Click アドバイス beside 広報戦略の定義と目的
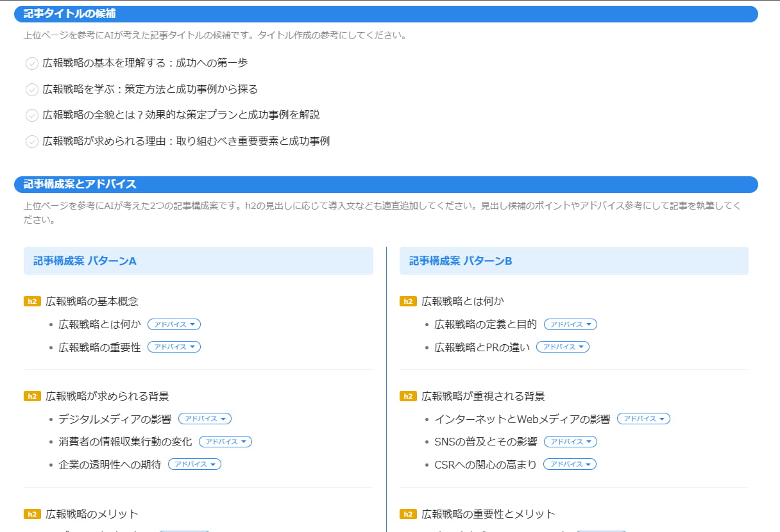Image resolution: width=780 pixels, height=532 pixels. tap(571, 324)
